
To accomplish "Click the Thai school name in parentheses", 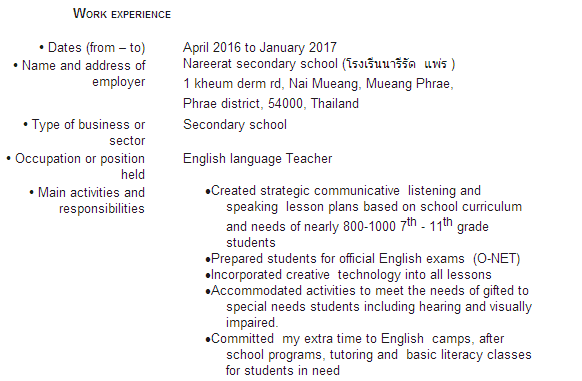I will pos(399,64).
